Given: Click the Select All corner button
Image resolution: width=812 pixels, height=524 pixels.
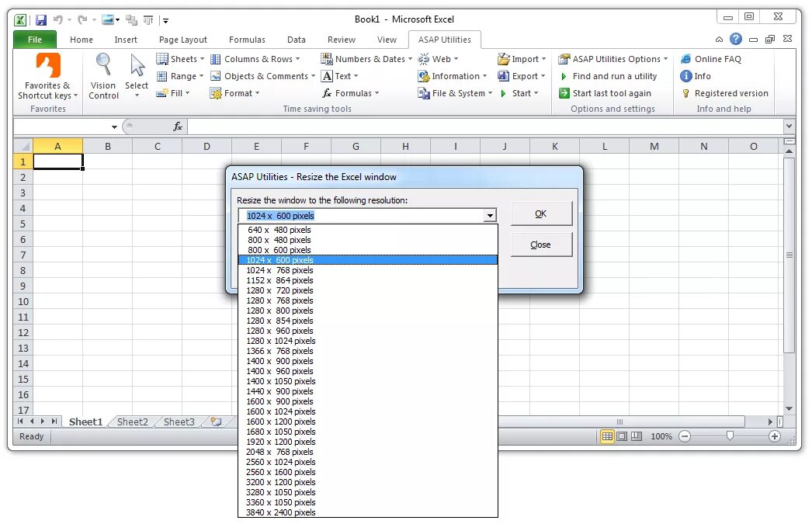Looking at the screenshot, I should [23, 146].
